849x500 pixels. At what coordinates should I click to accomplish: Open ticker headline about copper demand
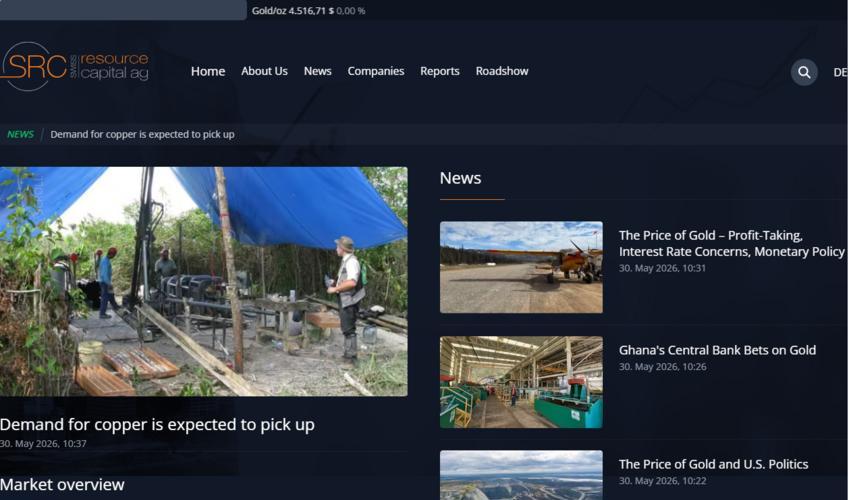pos(142,134)
